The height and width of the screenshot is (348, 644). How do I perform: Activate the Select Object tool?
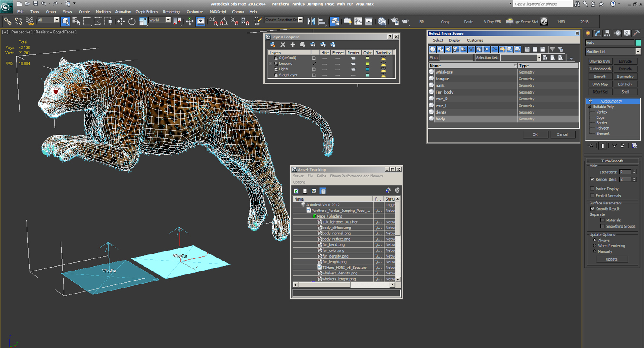(x=66, y=21)
